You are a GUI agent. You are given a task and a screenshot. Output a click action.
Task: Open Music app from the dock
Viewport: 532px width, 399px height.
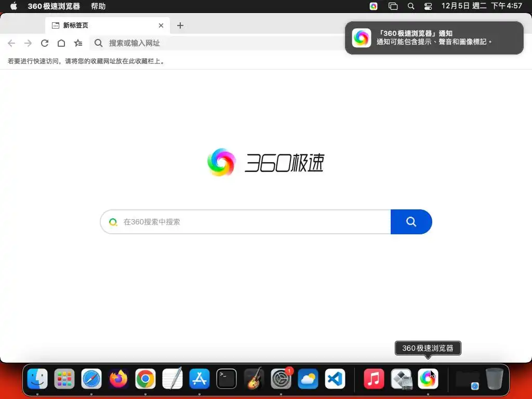click(x=374, y=379)
